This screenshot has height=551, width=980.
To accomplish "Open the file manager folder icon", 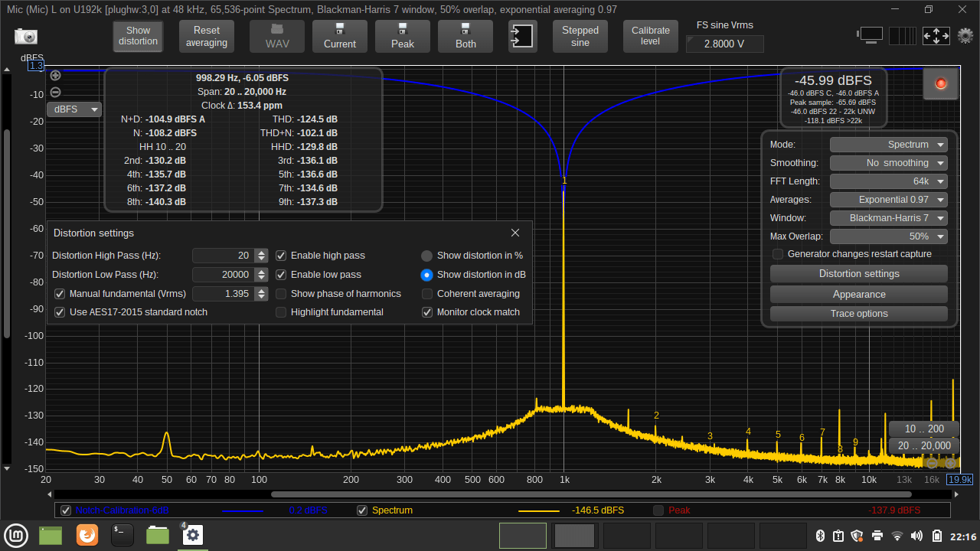I will pos(158,535).
